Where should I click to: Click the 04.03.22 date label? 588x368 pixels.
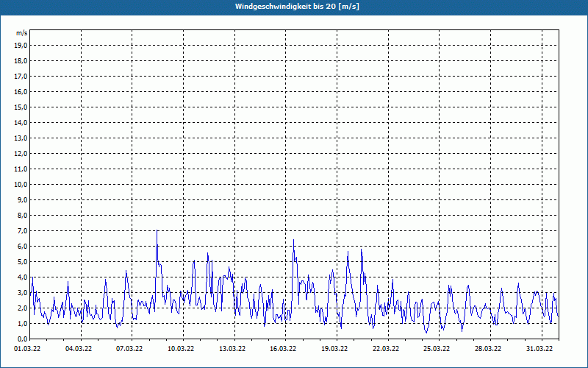pos(79,348)
